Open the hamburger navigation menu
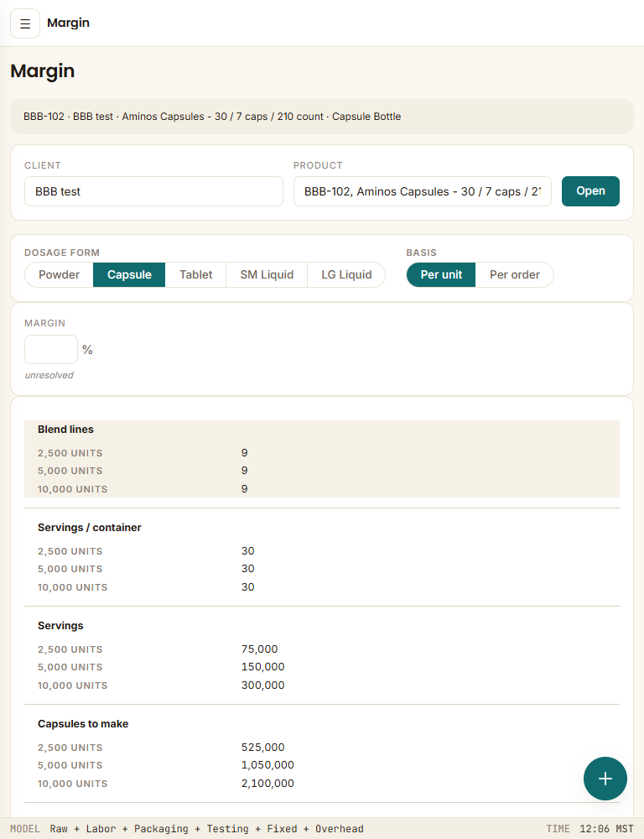The height and width of the screenshot is (839, 644). [25, 23]
